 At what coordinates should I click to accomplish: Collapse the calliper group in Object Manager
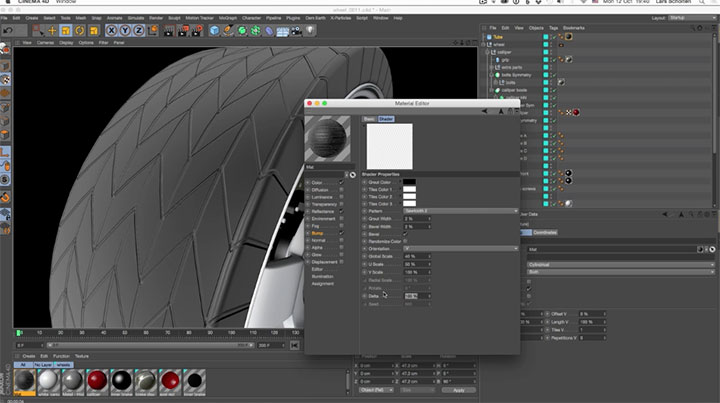[487, 52]
